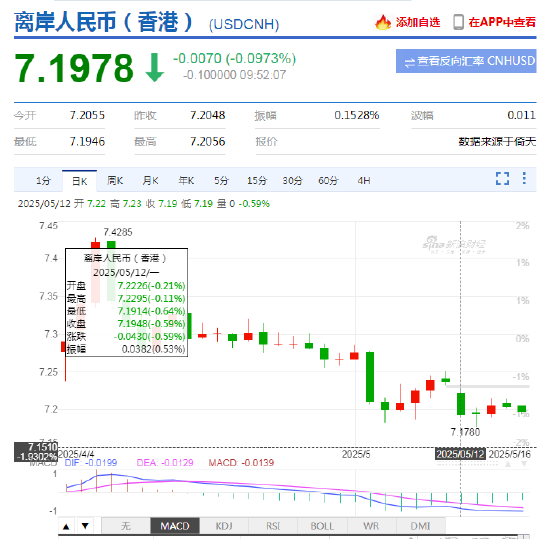This screenshot has width=550, height=539.
Task: Click the flame icon beside 添加自选
Action: tap(383, 22)
